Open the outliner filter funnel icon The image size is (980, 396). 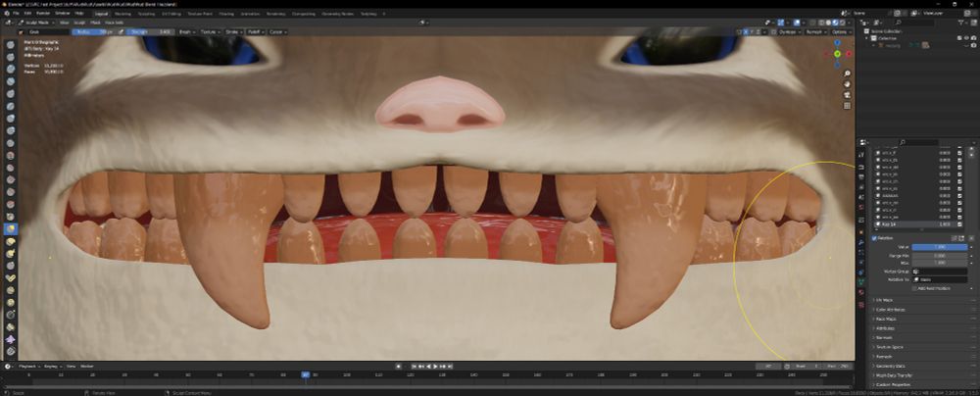(960, 22)
